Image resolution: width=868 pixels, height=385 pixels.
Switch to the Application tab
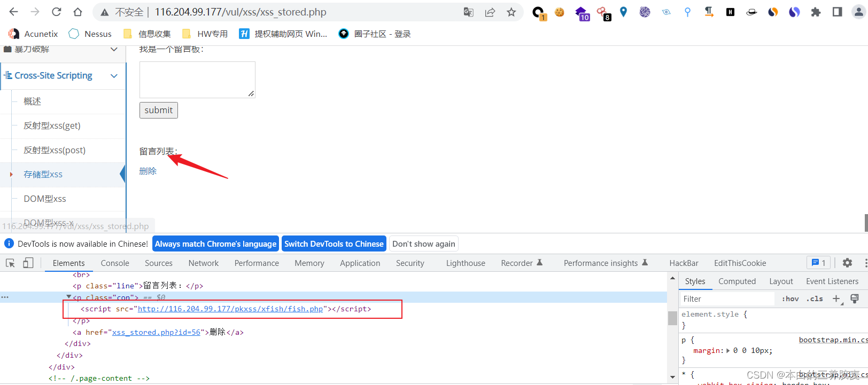tap(360, 263)
